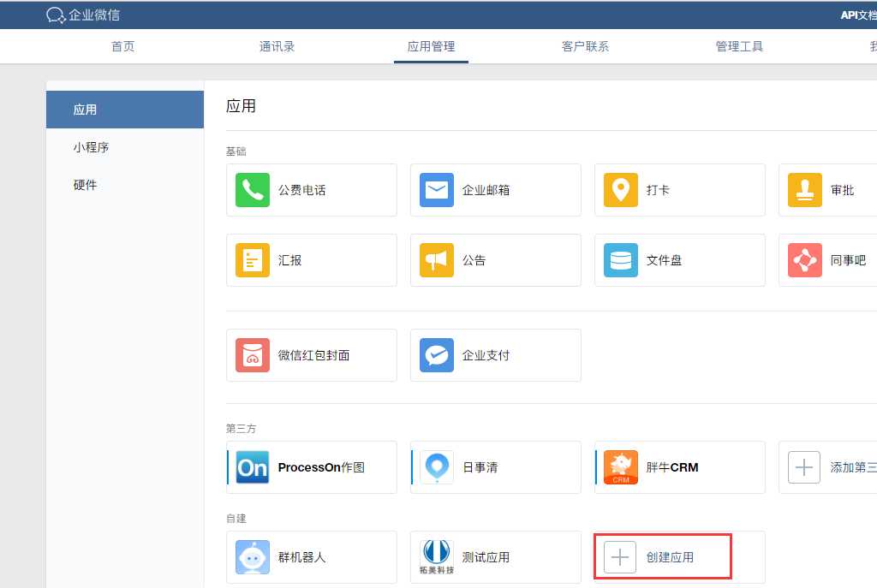The height and width of the screenshot is (588, 877).
Task: Open the 群机器人 robot icon
Action: 253,557
